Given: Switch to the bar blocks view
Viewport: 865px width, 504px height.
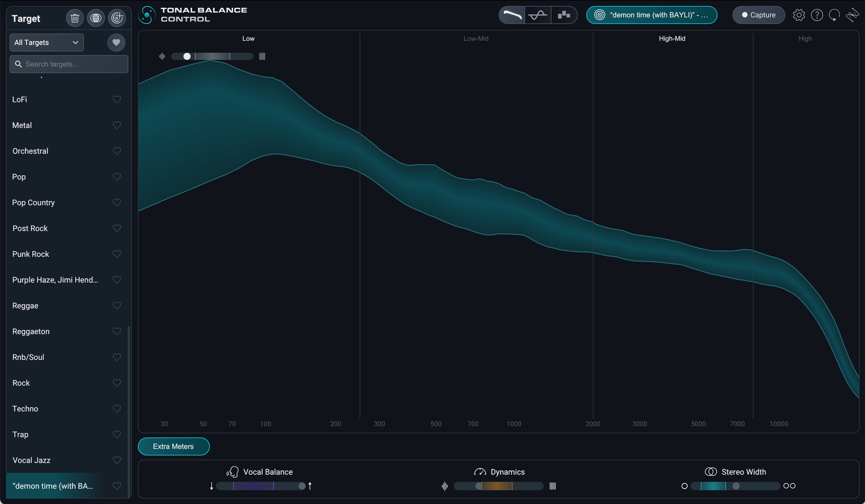Looking at the screenshot, I should [x=564, y=15].
